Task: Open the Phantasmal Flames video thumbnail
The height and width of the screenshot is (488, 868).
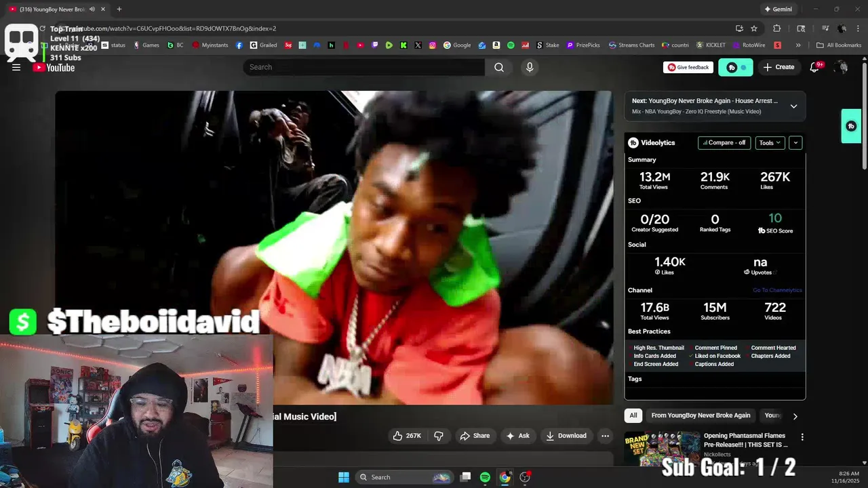Action: pos(662,449)
